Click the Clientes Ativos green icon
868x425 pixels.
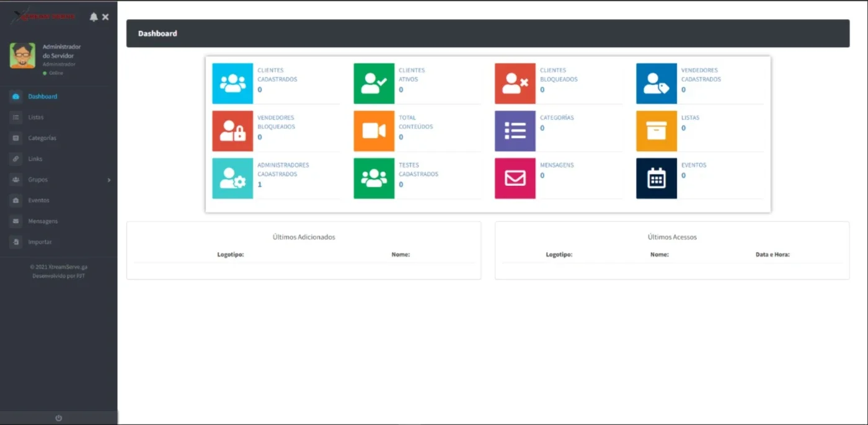(374, 84)
